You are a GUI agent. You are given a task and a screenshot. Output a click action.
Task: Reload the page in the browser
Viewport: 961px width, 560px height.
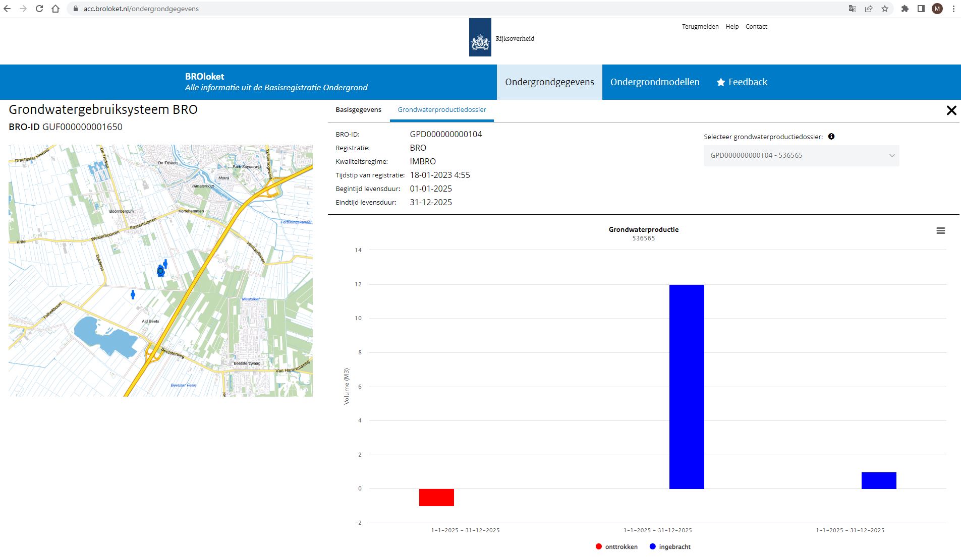(x=39, y=9)
